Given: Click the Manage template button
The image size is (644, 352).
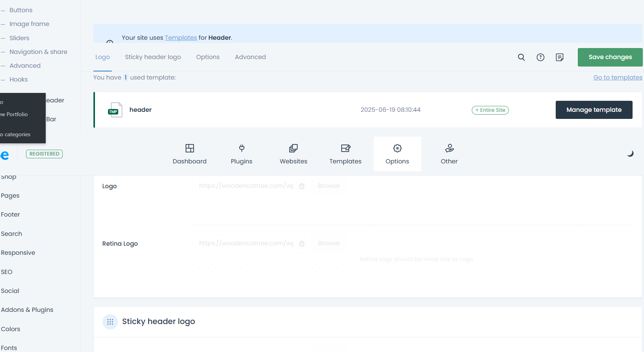Looking at the screenshot, I should pos(594,110).
